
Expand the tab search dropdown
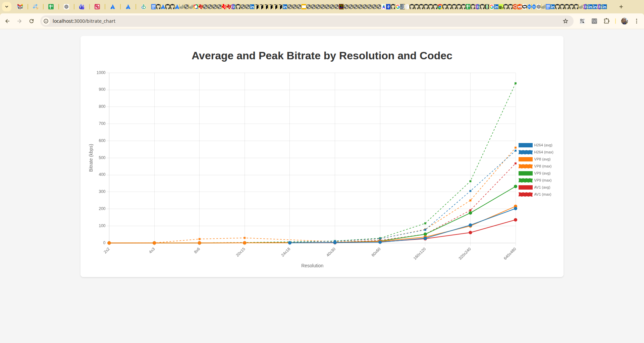[7, 7]
